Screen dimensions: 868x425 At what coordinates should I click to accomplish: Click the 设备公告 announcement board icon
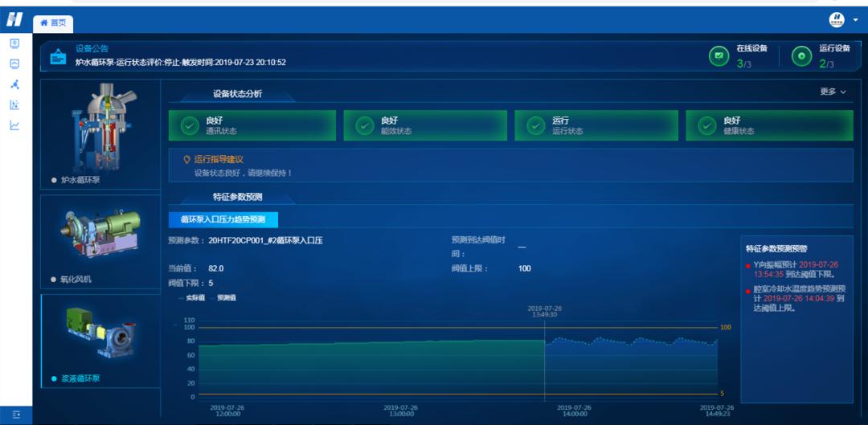click(x=58, y=56)
